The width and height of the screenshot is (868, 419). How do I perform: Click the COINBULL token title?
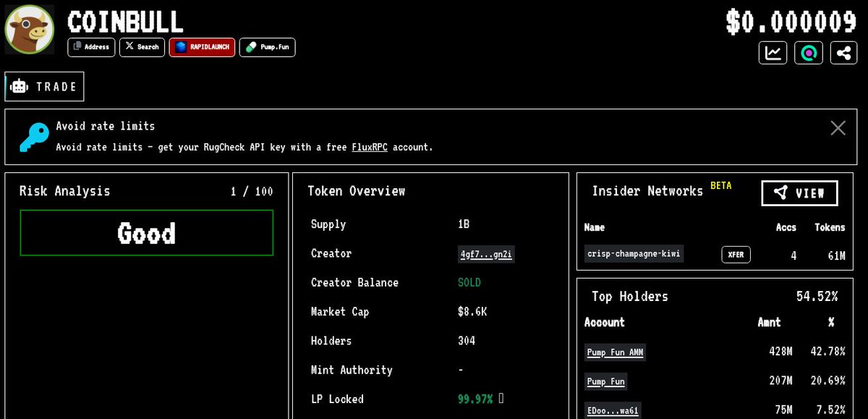point(125,21)
